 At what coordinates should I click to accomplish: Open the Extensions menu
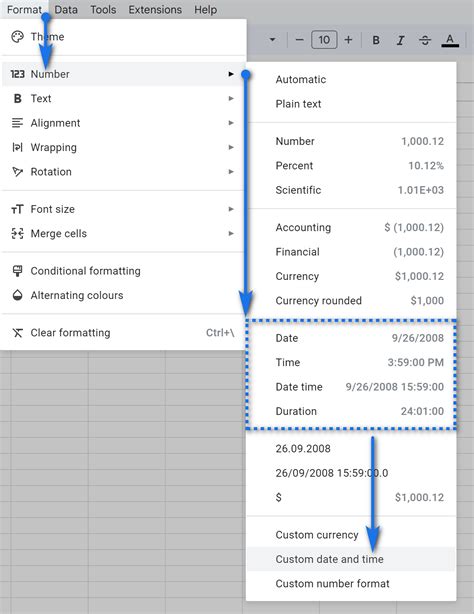pyautogui.click(x=155, y=10)
